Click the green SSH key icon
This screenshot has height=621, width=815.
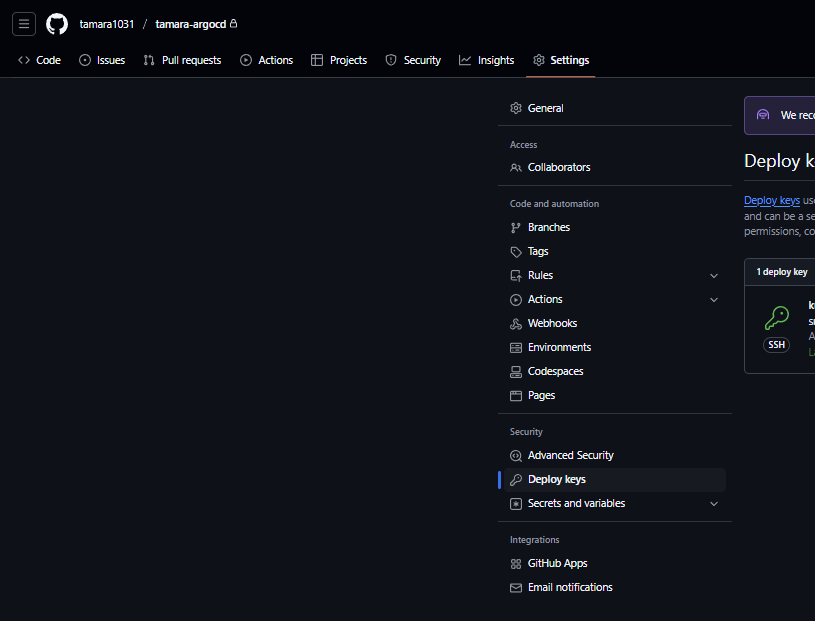777,318
